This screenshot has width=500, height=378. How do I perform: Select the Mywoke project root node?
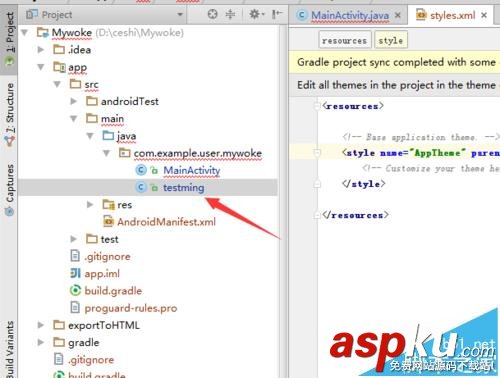pos(72,33)
